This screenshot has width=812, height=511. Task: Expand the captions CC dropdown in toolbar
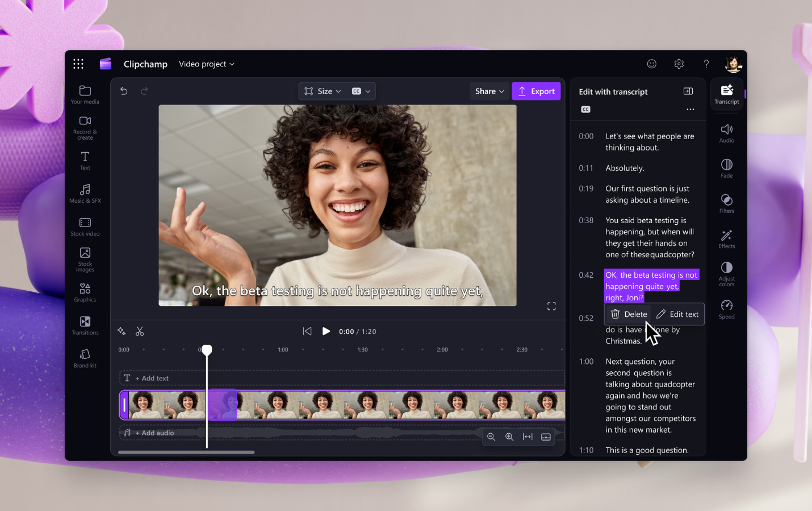[361, 91]
